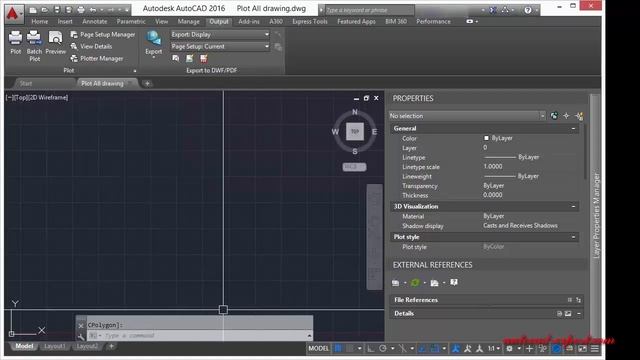640x360 pixels.
Task: Collapse the 3D Visualization section
Action: [x=573, y=207]
